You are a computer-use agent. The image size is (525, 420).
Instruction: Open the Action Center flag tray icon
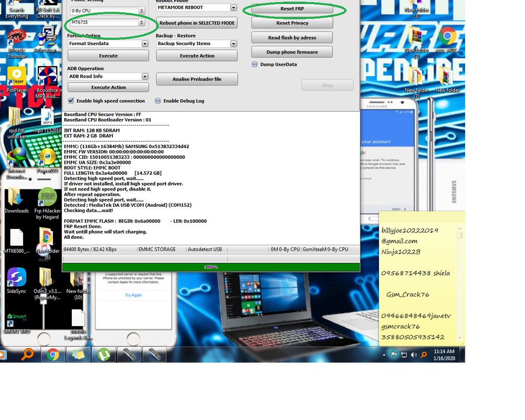tap(394, 355)
